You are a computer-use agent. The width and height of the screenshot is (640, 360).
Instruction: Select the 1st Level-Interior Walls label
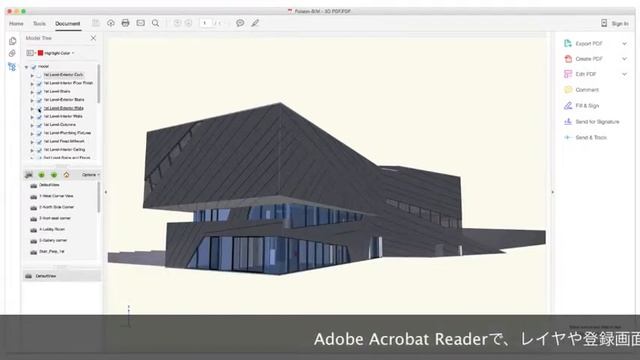click(63, 116)
